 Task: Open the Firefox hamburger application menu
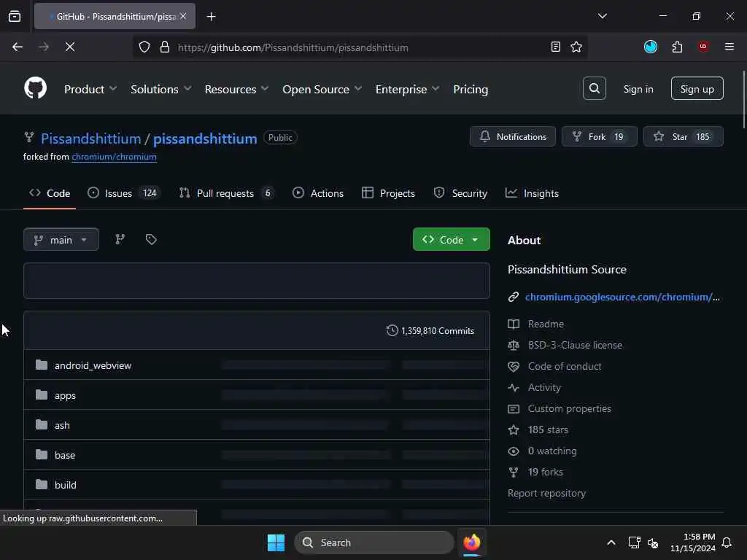(x=729, y=47)
